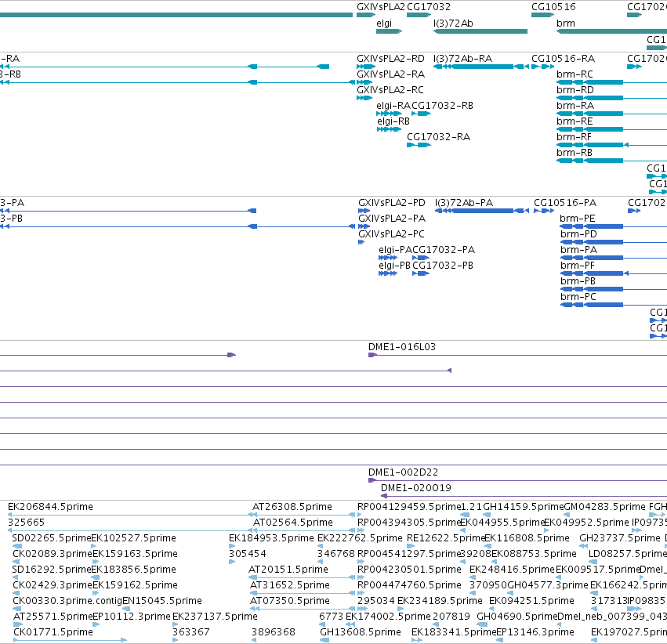The height and width of the screenshot is (644, 667).
Task: Click the GXIVsPLA2-PA protein label
Action: pos(392,219)
